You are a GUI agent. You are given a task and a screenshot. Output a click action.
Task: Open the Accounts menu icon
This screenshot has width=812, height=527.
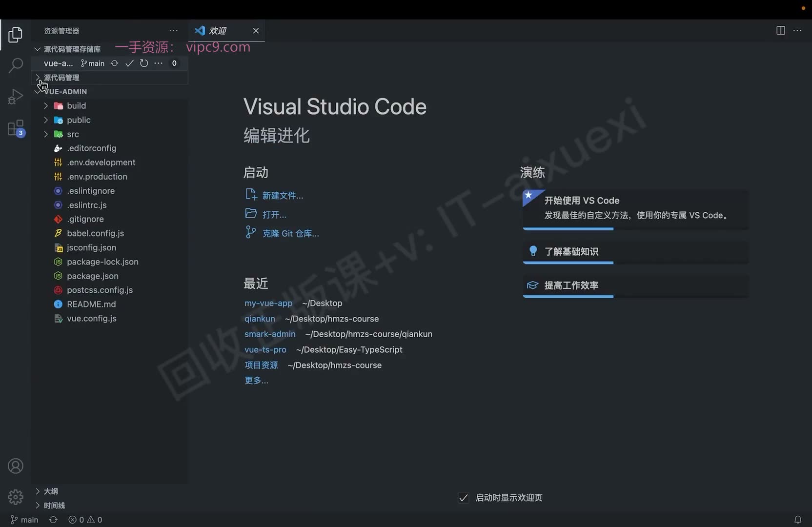pyautogui.click(x=16, y=466)
